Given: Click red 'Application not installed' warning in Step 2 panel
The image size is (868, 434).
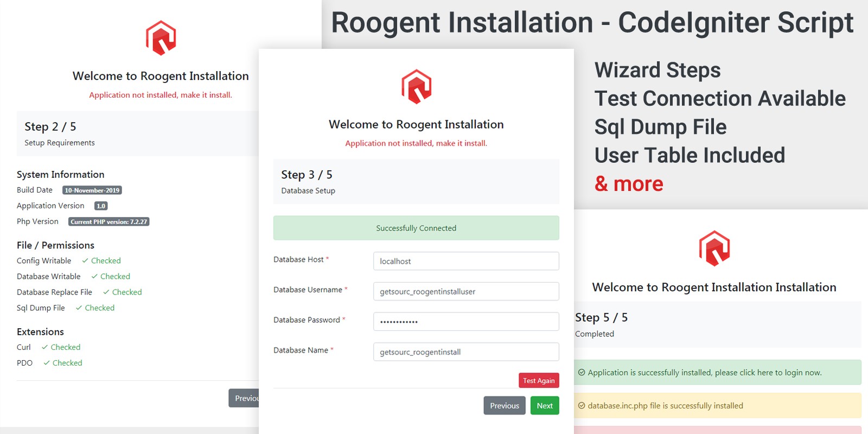Looking at the screenshot, I should 161,95.
